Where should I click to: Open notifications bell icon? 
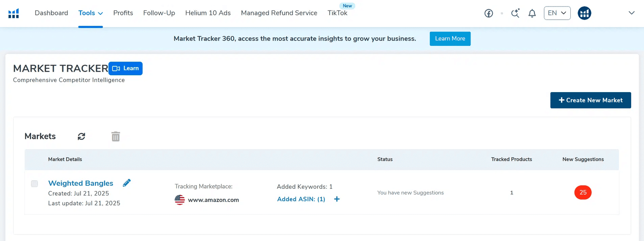(532, 13)
